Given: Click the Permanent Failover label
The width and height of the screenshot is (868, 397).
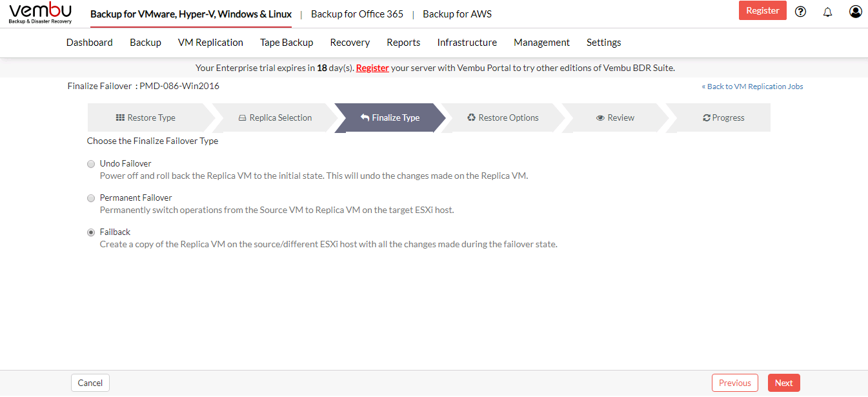Looking at the screenshot, I should 136,198.
